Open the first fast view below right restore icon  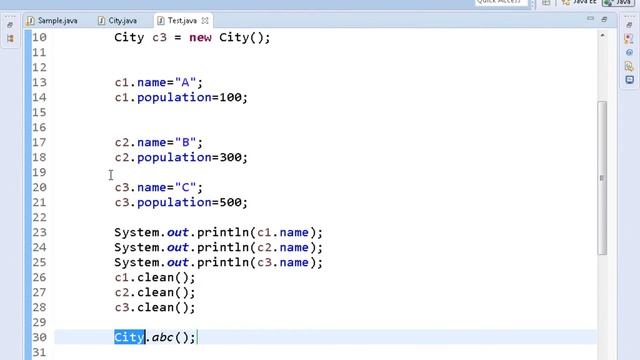pos(629,39)
